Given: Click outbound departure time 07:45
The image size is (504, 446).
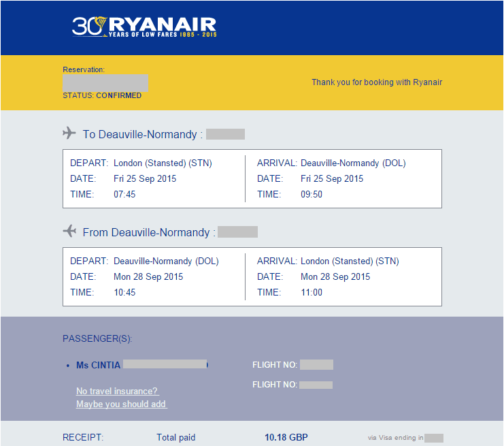Looking at the screenshot, I should tap(124, 194).
